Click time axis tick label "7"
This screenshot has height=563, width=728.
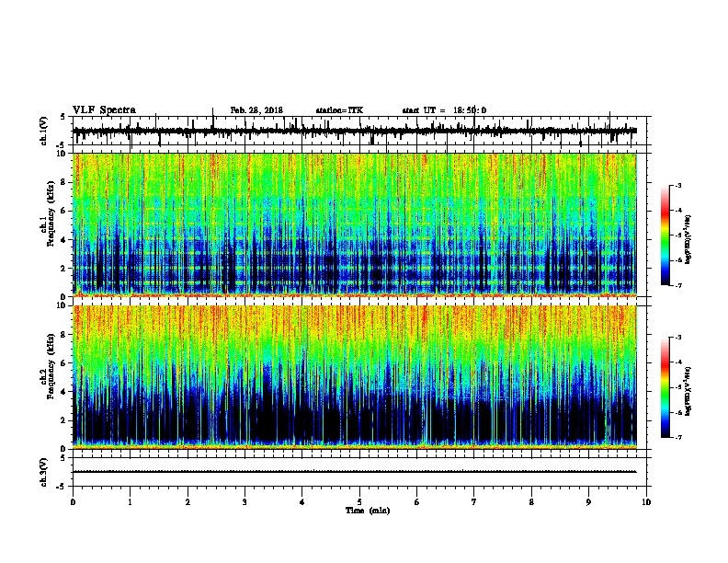[474, 502]
